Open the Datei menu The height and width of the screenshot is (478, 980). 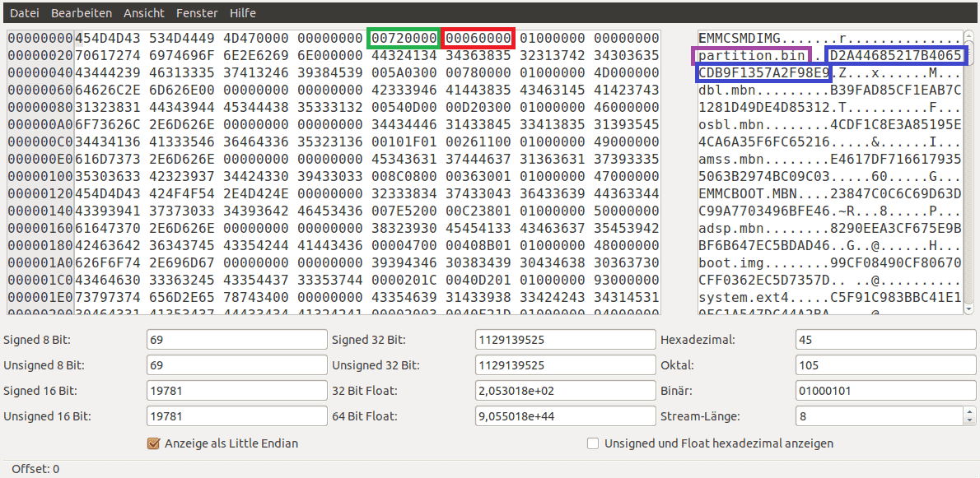tap(24, 13)
